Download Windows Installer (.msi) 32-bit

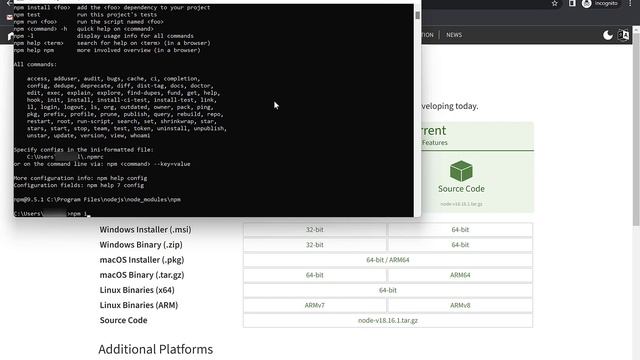315,230
